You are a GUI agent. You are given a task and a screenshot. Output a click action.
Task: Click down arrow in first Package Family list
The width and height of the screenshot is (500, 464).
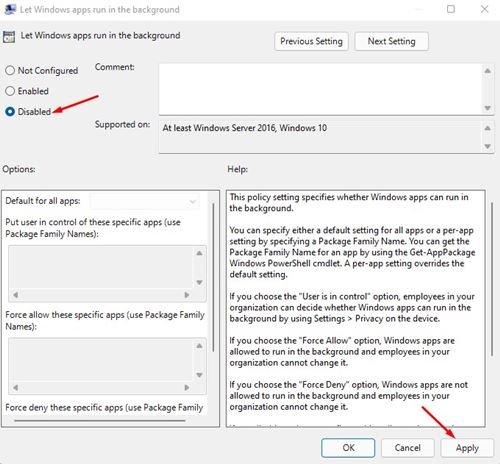tap(199, 283)
